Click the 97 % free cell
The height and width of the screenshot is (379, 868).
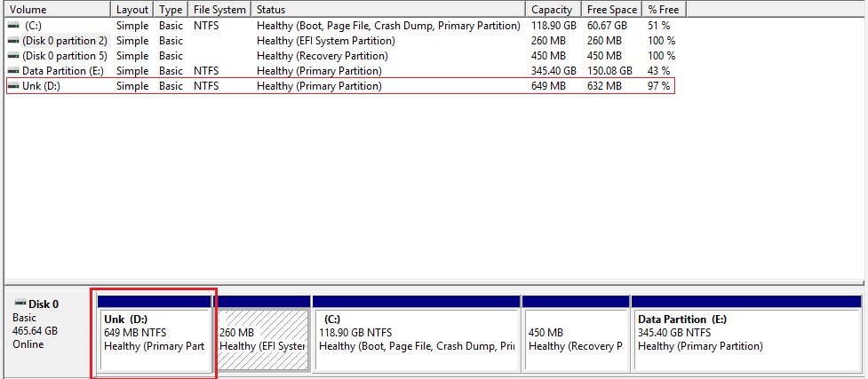point(658,86)
